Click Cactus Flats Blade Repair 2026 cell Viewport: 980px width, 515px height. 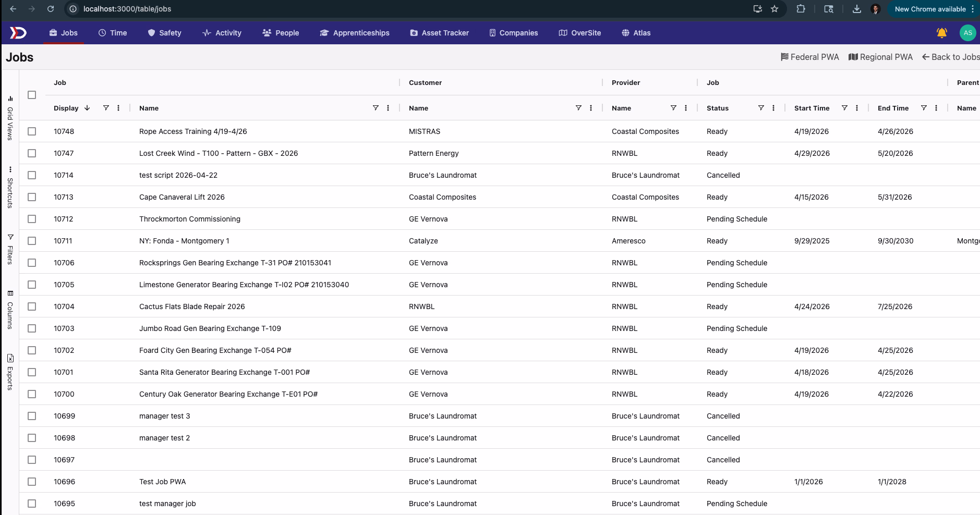192,306
